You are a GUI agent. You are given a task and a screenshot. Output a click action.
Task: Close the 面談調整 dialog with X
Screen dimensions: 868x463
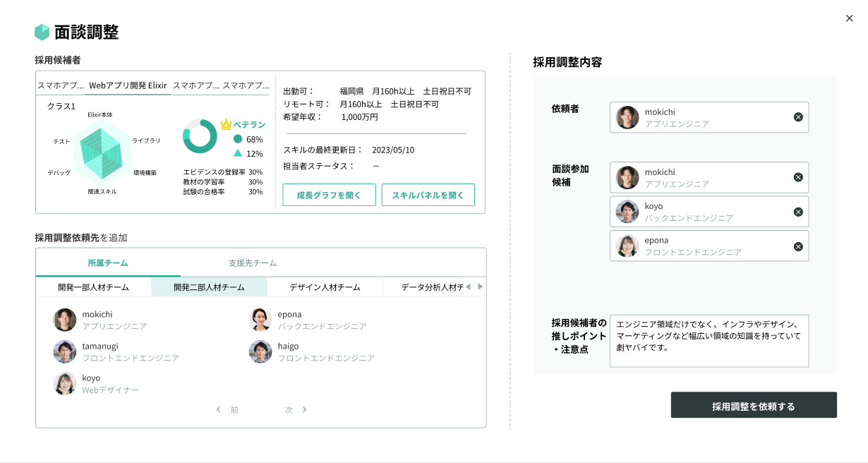coord(849,18)
